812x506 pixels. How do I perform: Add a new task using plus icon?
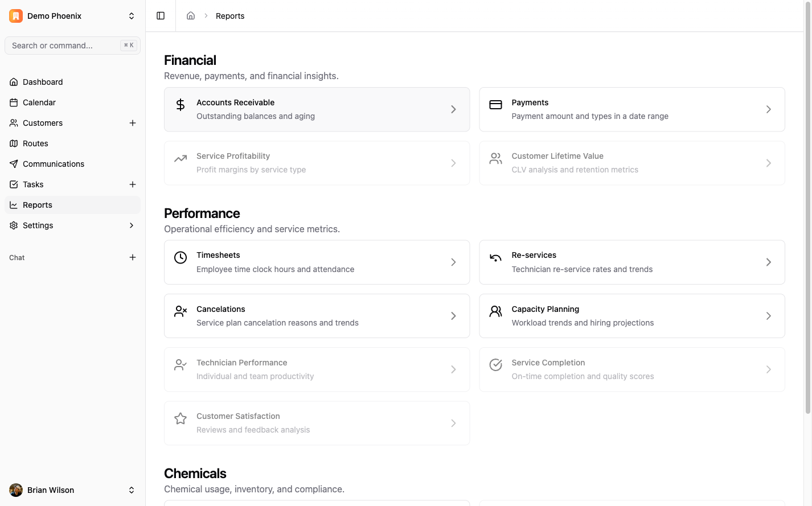coord(133,184)
